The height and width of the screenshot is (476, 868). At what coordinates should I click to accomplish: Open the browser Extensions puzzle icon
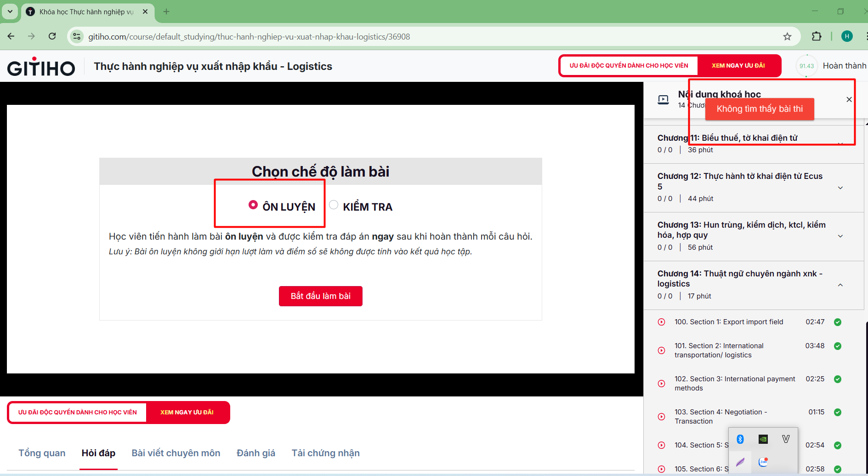tap(817, 36)
